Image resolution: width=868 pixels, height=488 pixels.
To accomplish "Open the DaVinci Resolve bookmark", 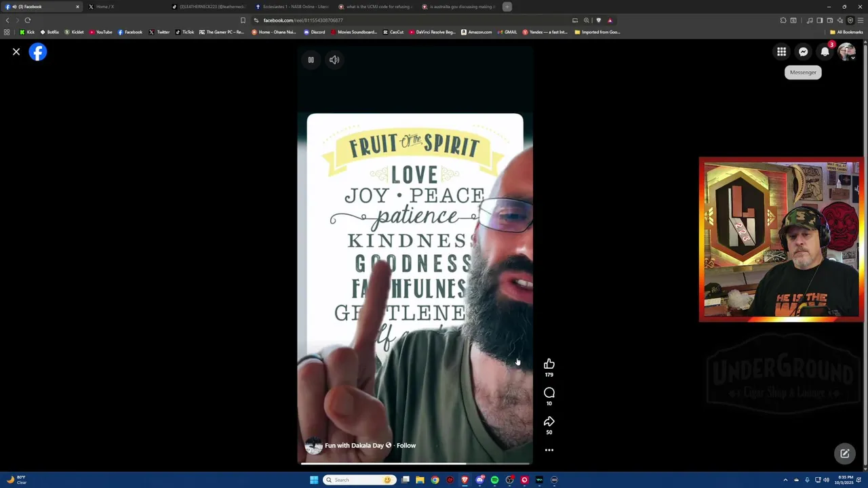I will point(431,32).
